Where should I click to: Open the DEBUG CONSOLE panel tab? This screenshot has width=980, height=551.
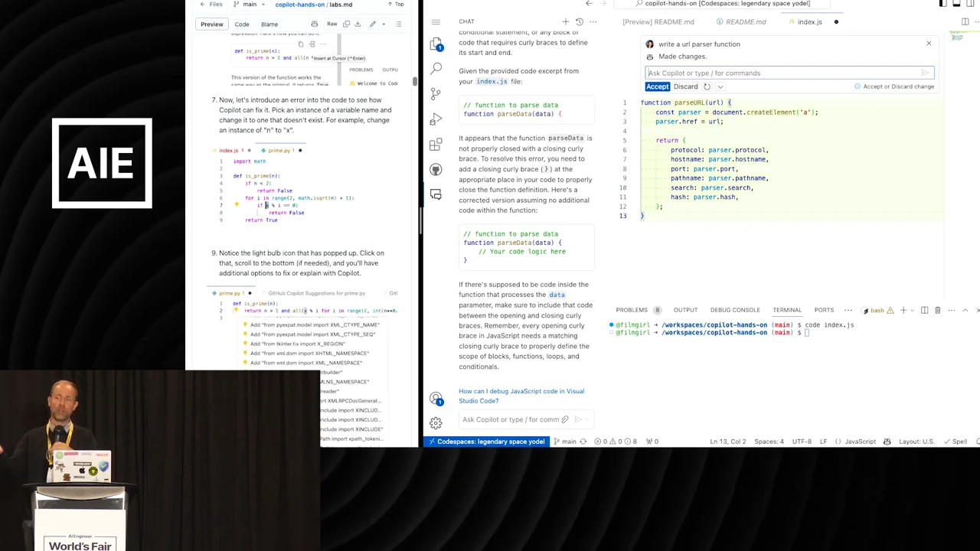(735, 310)
